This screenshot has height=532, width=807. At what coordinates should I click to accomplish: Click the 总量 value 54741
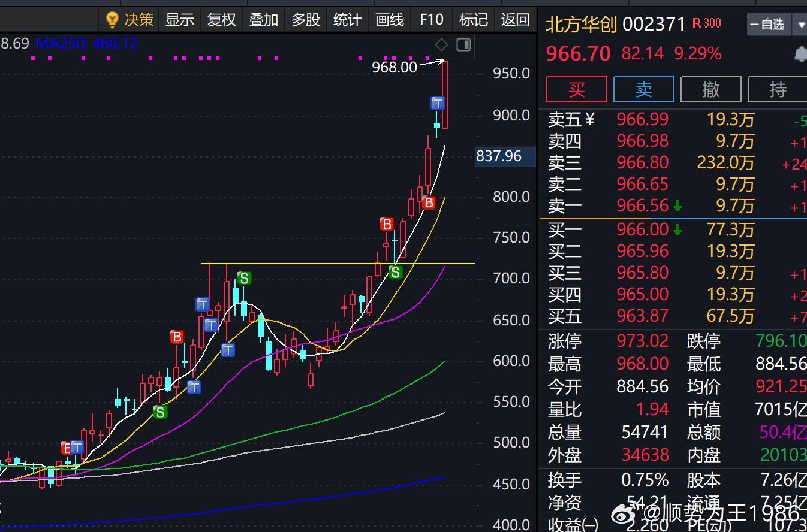click(645, 432)
